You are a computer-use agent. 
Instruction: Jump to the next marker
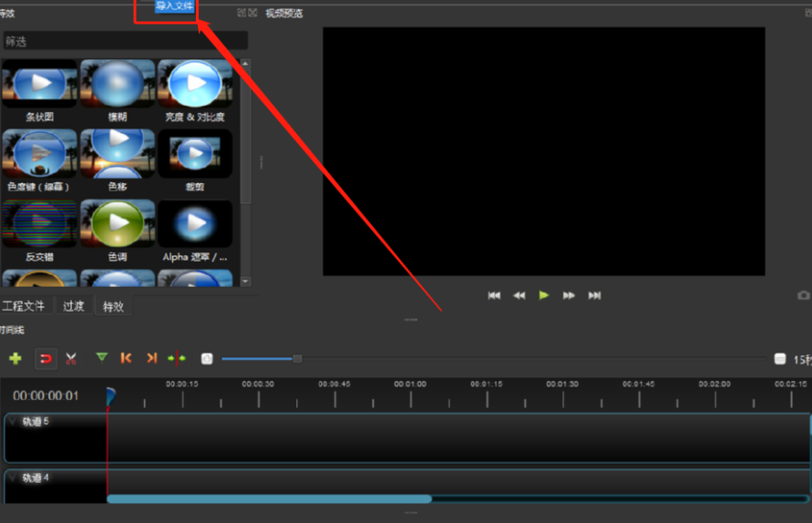pos(151,358)
